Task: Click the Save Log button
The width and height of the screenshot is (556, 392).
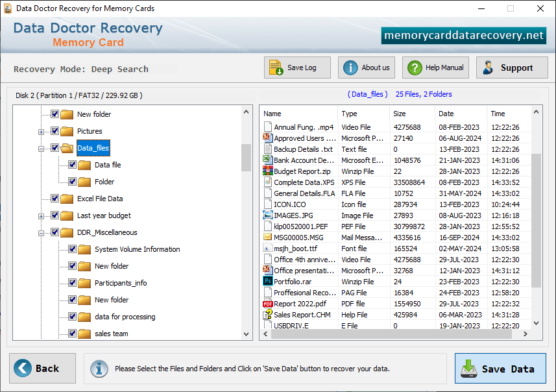Action: (297, 67)
